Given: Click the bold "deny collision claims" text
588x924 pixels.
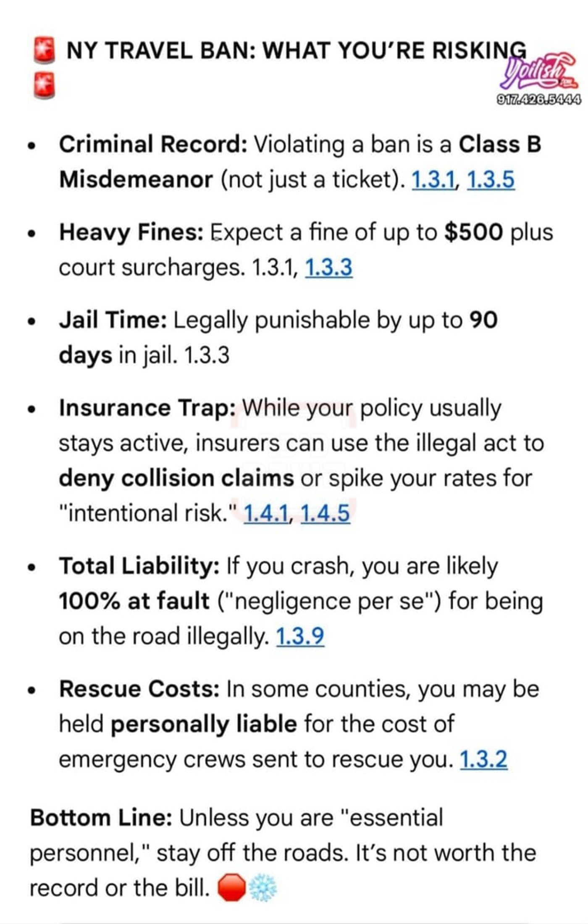Looking at the screenshot, I should [x=176, y=478].
